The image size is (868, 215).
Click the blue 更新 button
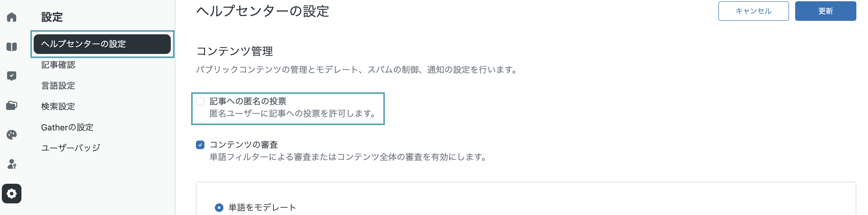coord(825,11)
